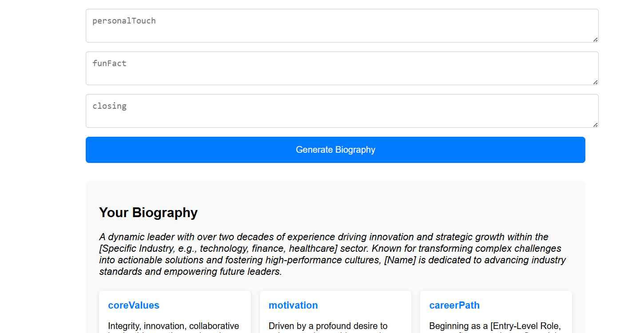The image size is (644, 333).
Task: Click the 'Integrity, innovation, collaborative' card text
Action: [174, 326]
